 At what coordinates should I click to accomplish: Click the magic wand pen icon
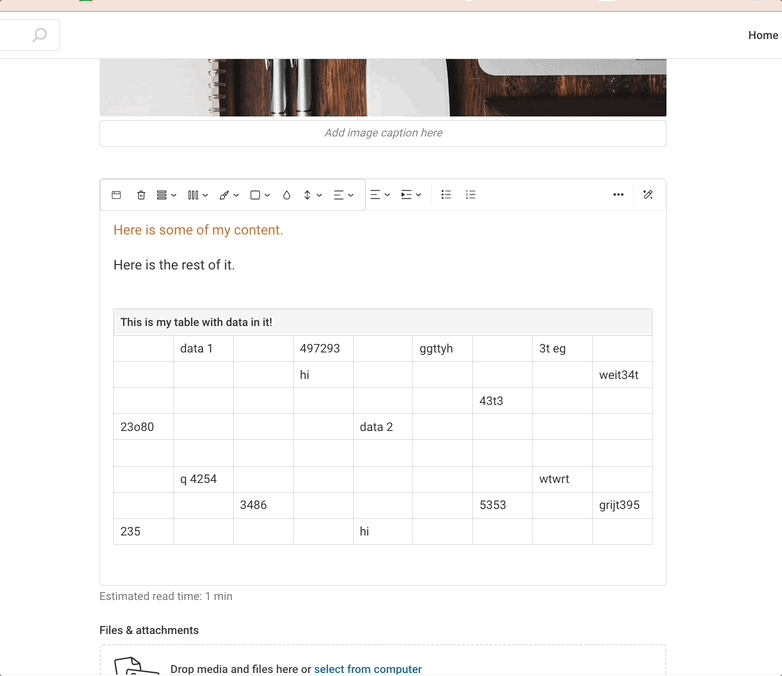click(648, 195)
